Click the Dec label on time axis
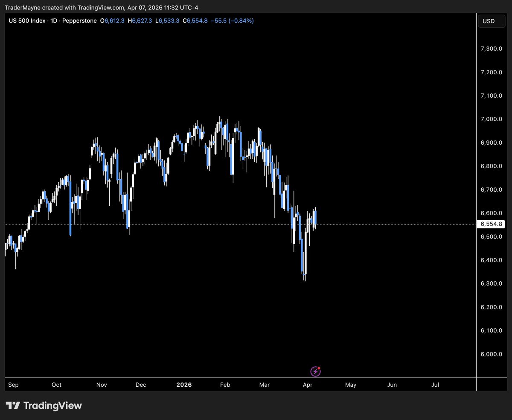The image size is (512, 420). point(141,385)
